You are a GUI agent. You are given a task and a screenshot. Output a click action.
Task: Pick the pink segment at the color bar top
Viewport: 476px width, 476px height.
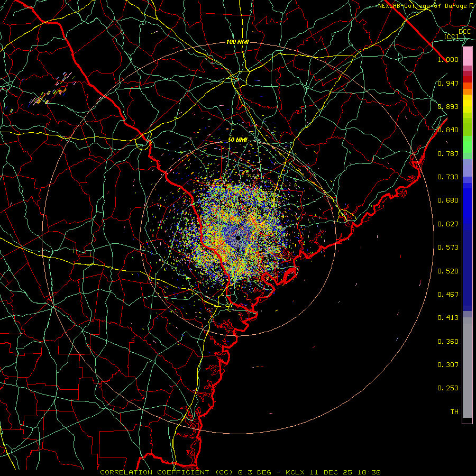467,56
